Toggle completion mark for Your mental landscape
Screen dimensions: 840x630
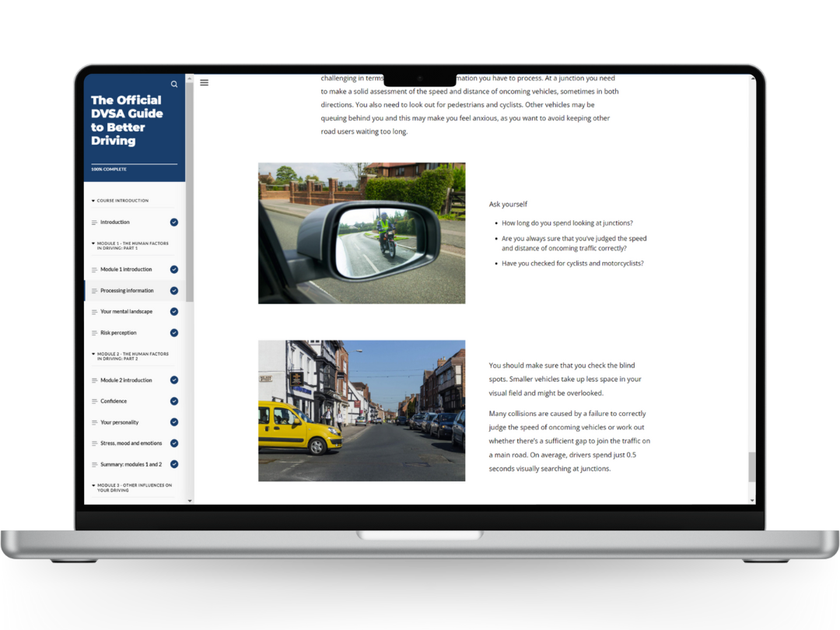click(174, 311)
